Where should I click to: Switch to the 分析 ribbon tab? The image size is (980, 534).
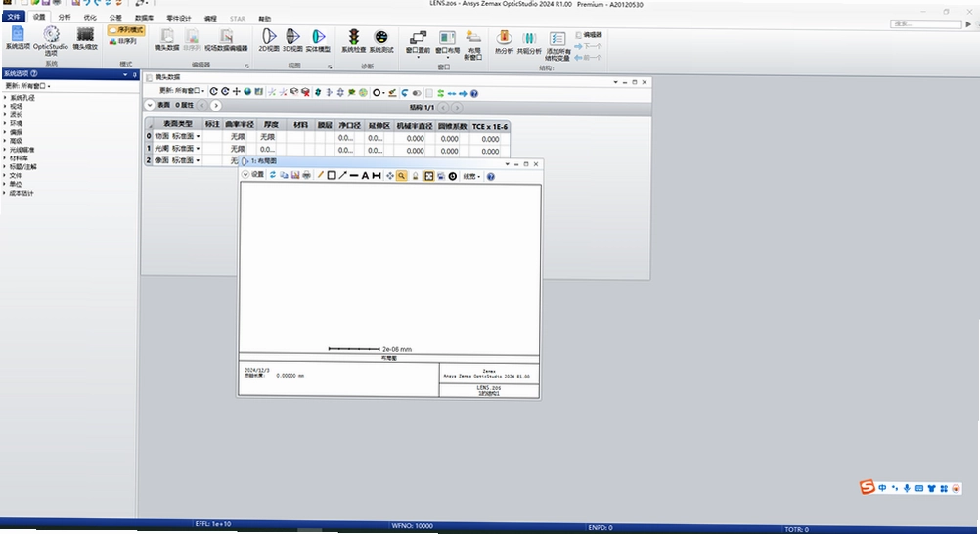(x=65, y=17)
